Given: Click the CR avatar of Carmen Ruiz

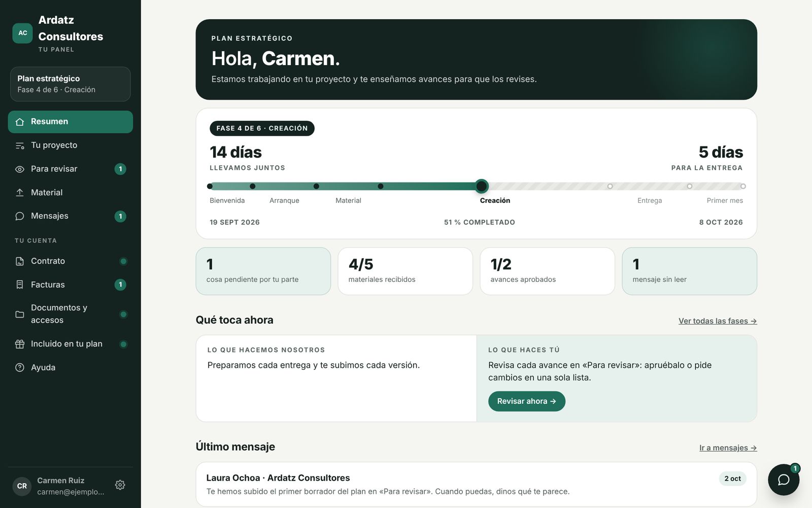Looking at the screenshot, I should pos(22,486).
